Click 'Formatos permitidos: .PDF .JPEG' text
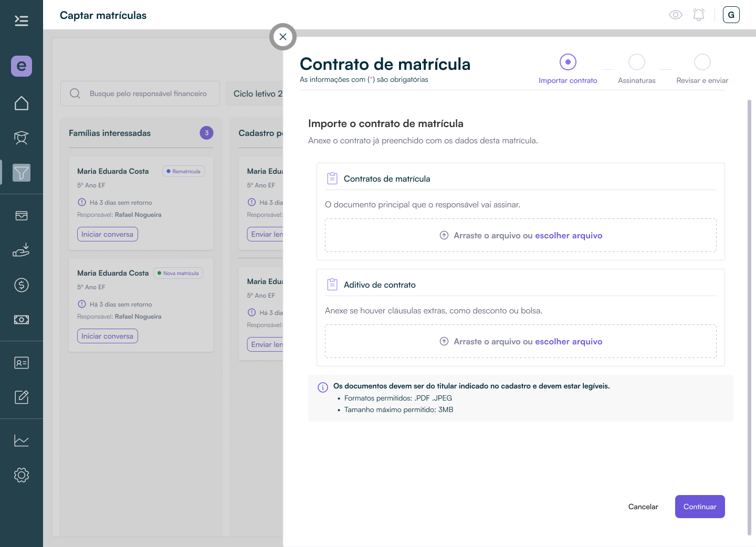The height and width of the screenshot is (547, 756). click(398, 398)
